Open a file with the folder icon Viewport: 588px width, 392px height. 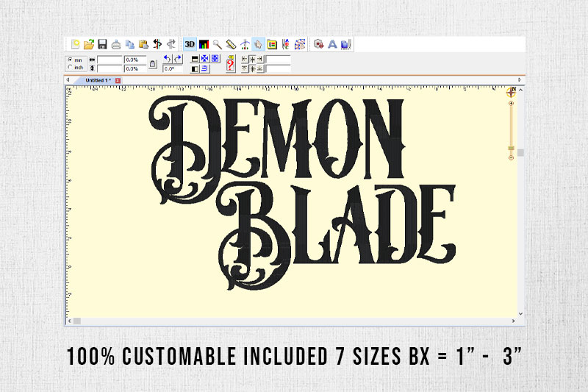pyautogui.click(x=89, y=44)
